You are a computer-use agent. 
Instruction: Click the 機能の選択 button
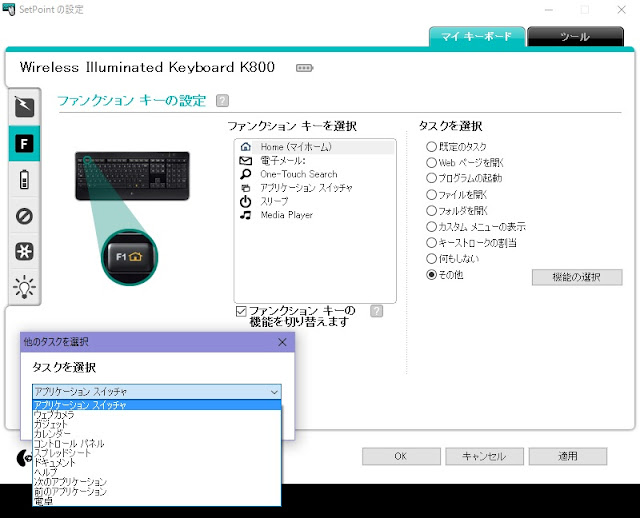577,277
